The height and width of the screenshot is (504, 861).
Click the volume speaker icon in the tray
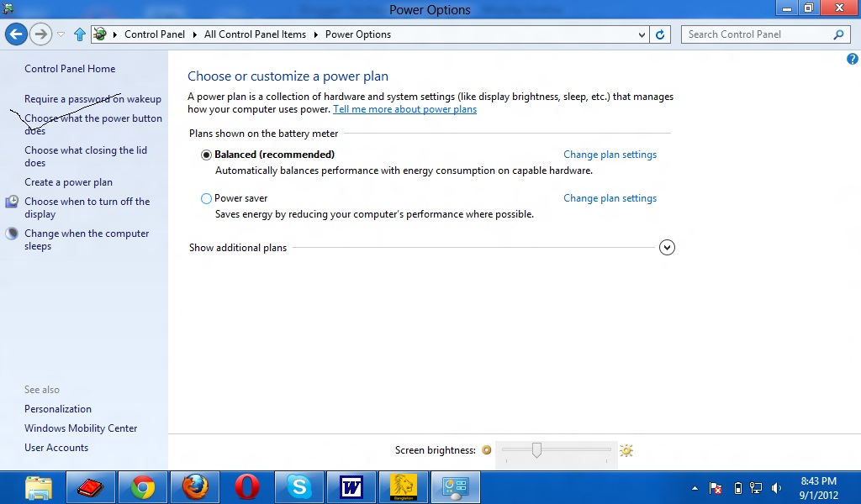[776, 487]
